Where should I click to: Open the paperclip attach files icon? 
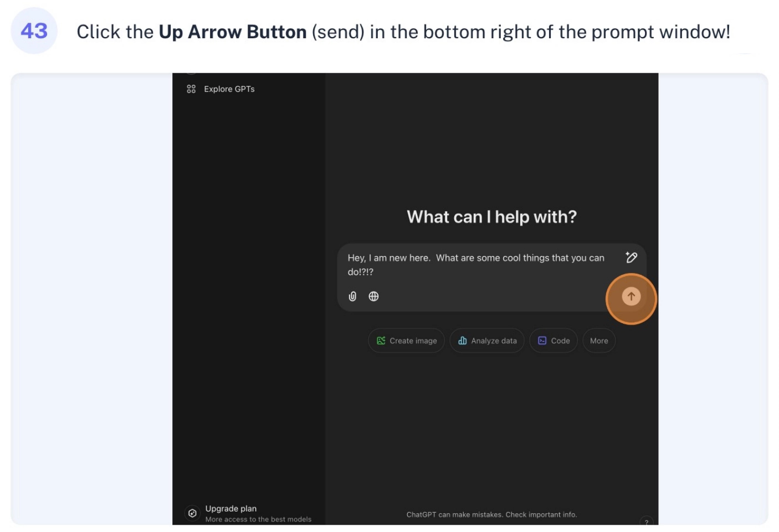pos(352,296)
